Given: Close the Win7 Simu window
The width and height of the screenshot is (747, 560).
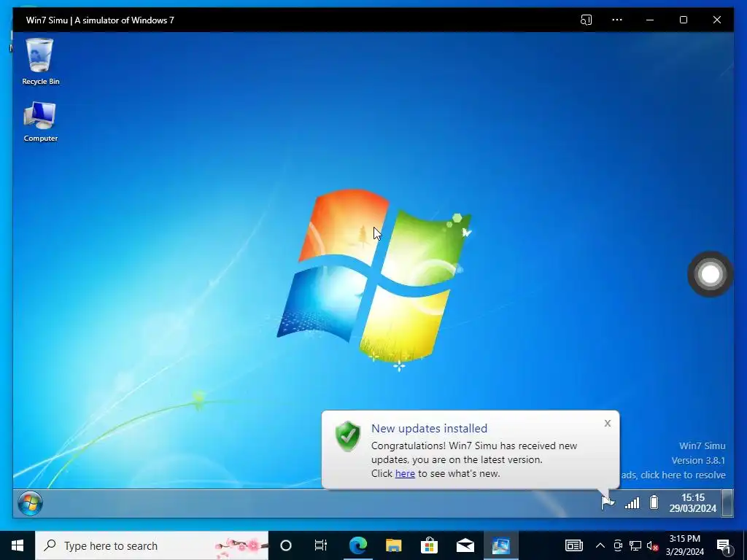Looking at the screenshot, I should 717,20.
